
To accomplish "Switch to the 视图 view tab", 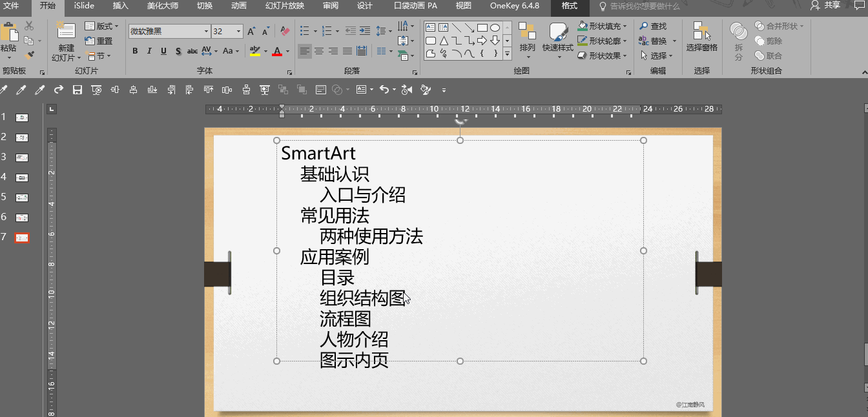I will (464, 6).
